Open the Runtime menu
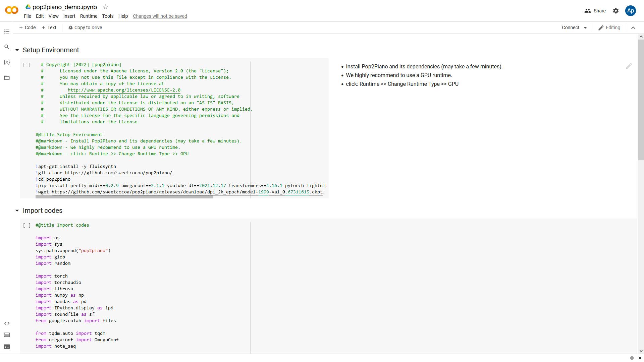Screen dimensions: 644x362 pyautogui.click(x=89, y=16)
